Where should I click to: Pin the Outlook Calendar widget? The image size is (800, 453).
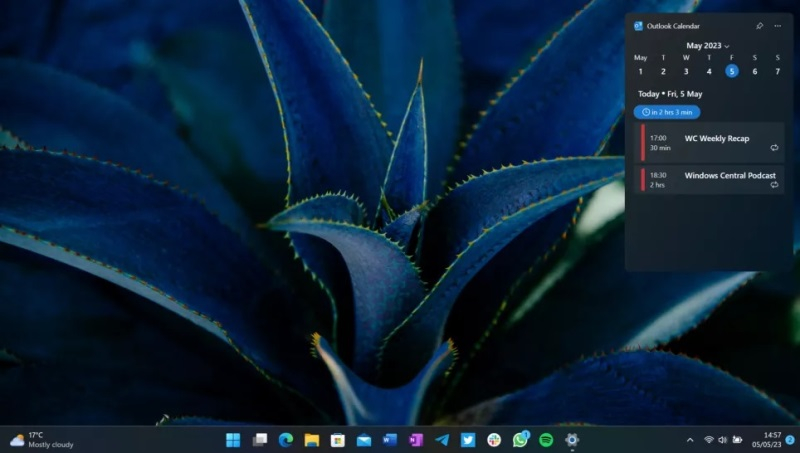coord(760,26)
